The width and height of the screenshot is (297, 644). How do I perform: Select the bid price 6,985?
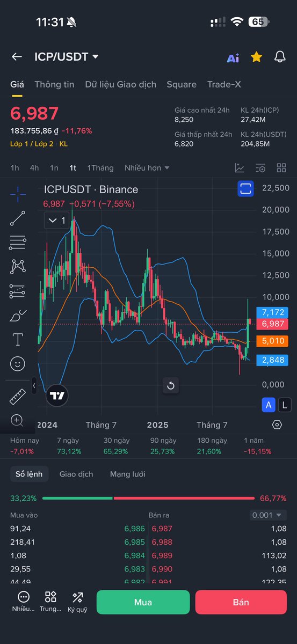[135, 542]
